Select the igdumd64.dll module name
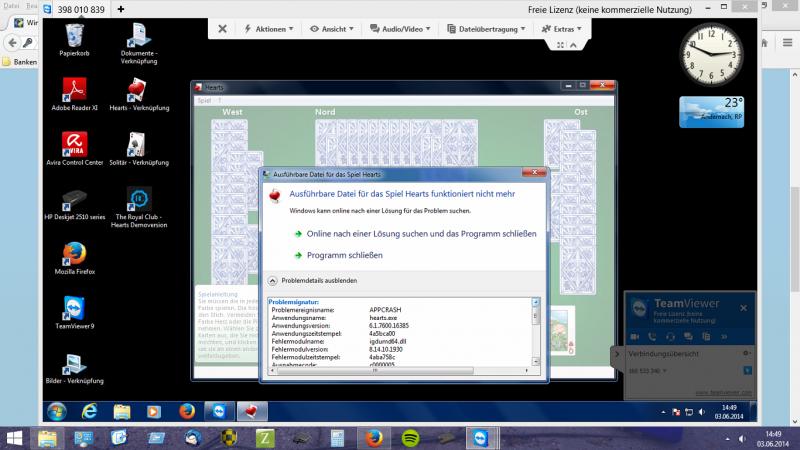This screenshot has height=450, width=800. [387, 341]
